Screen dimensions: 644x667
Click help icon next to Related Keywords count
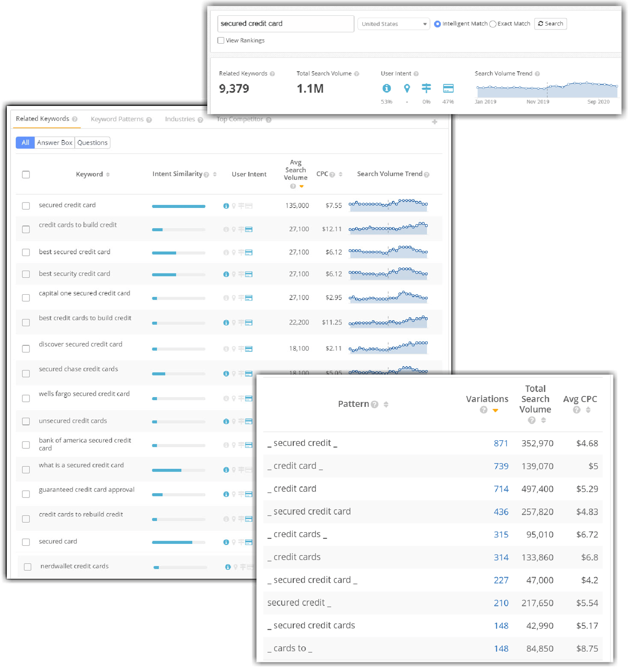coord(272,74)
